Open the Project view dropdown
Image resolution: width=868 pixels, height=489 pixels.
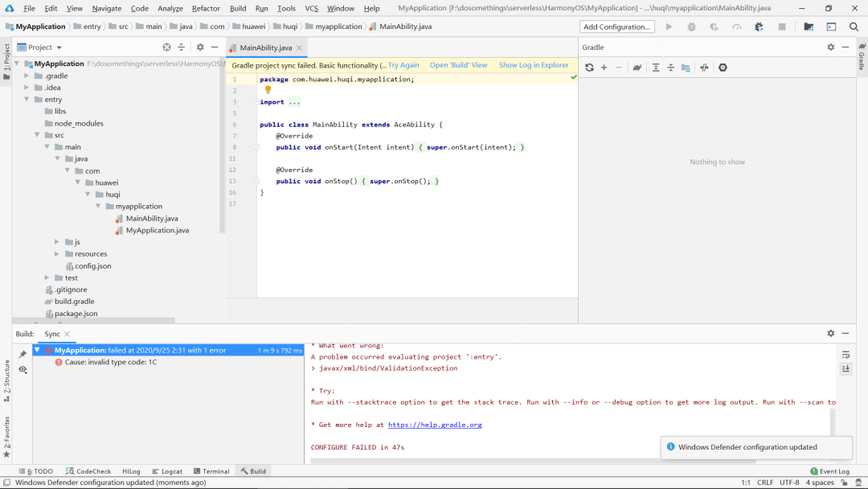pos(40,47)
